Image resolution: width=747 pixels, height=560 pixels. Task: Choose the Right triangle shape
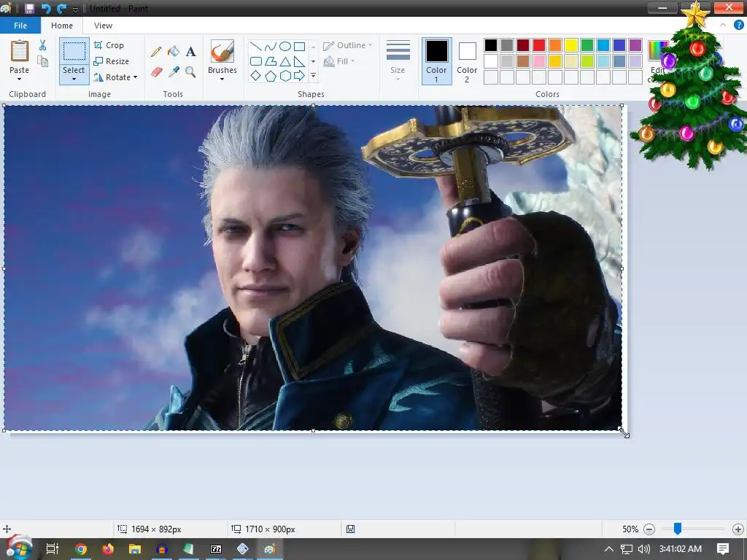299,61
